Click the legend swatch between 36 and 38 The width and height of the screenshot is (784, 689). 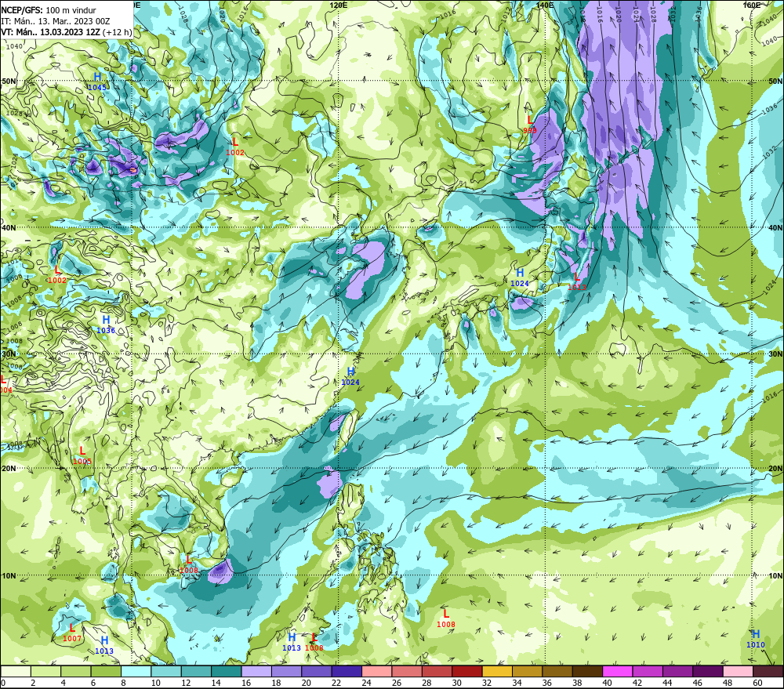557,671
